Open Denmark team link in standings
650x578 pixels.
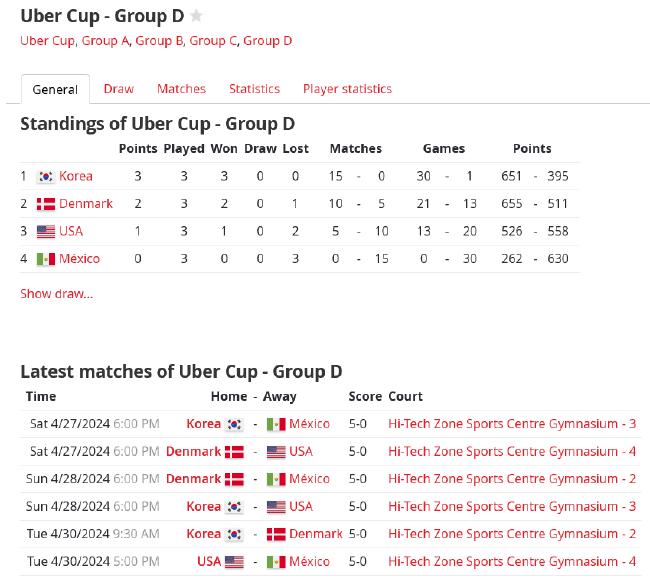click(x=86, y=204)
